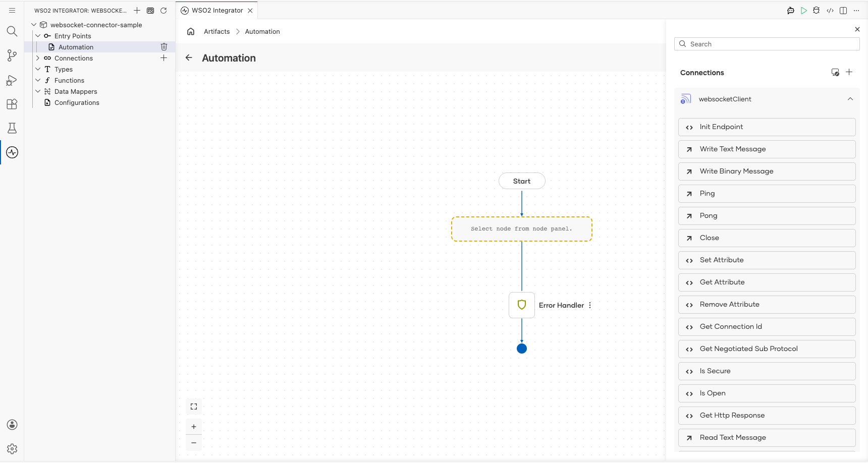Click the Search field in node panel
The image size is (868, 463).
767,44
